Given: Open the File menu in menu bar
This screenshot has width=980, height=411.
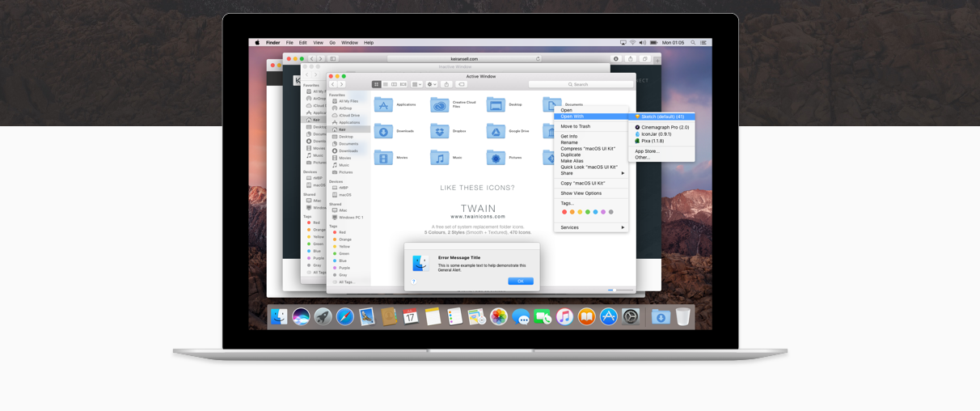Looking at the screenshot, I should click(289, 43).
